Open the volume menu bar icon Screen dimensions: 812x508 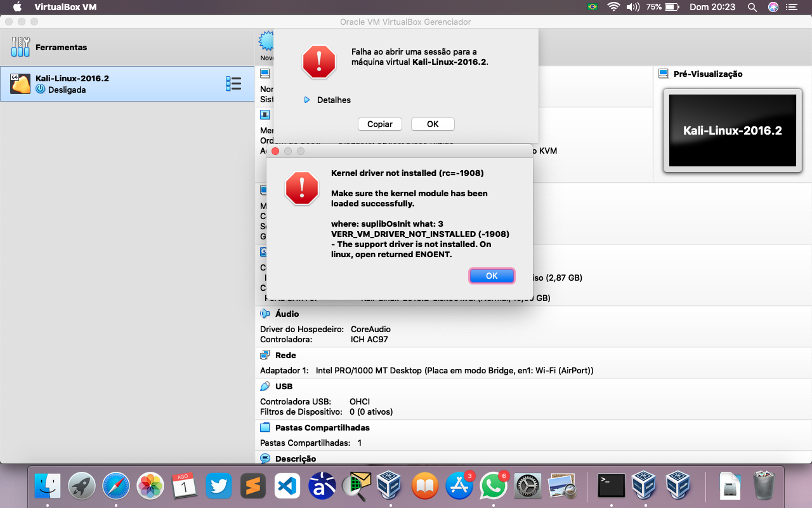point(633,7)
